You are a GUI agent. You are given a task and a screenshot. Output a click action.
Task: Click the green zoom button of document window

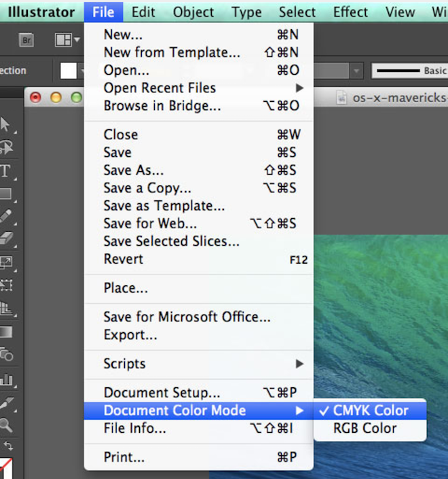pyautogui.click(x=76, y=97)
